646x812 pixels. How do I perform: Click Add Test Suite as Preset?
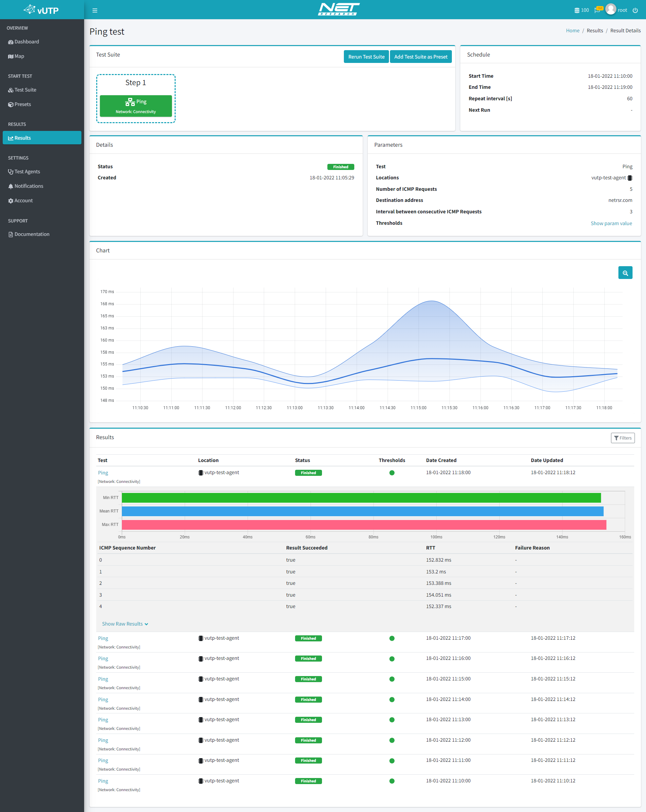point(421,57)
